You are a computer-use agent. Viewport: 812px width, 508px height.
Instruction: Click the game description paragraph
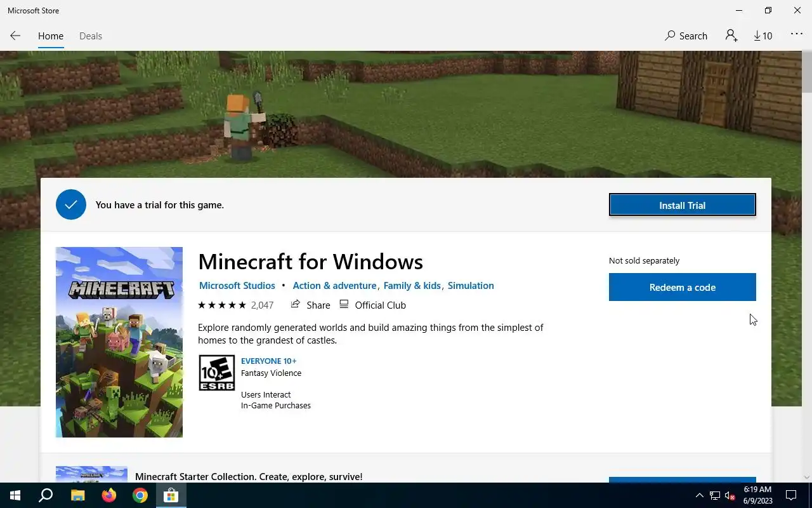370,334
